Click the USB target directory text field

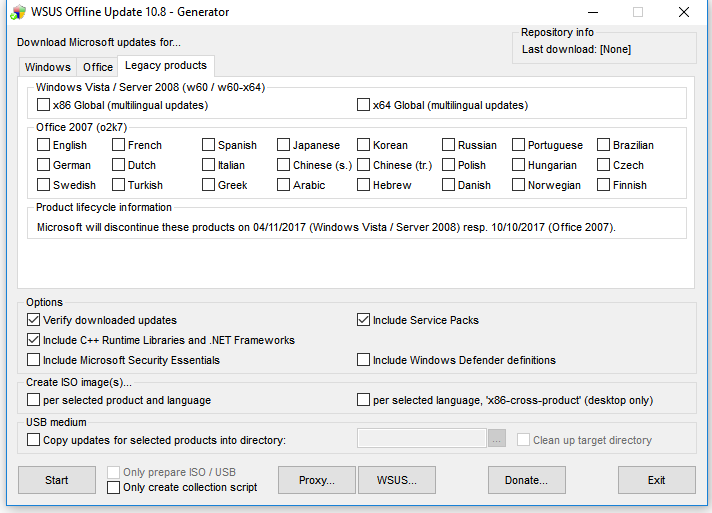(x=422, y=438)
